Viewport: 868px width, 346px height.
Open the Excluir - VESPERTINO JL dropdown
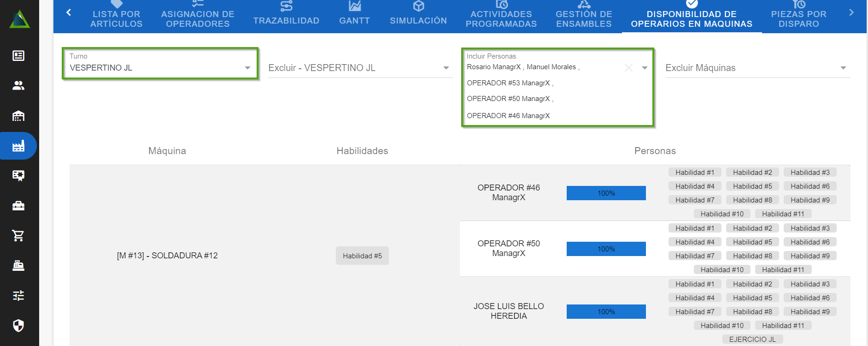tap(446, 68)
